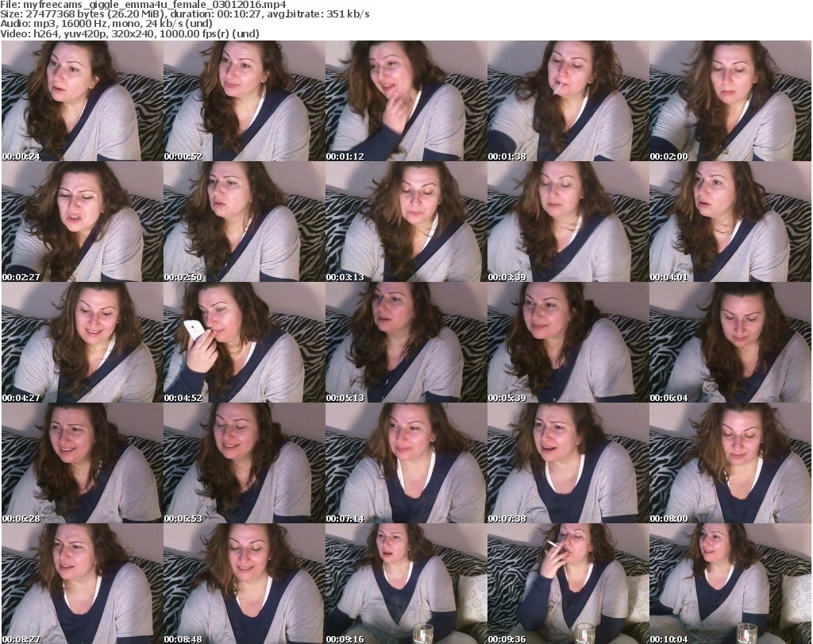
Task: Click the Size and duration info line
Action: (184, 14)
